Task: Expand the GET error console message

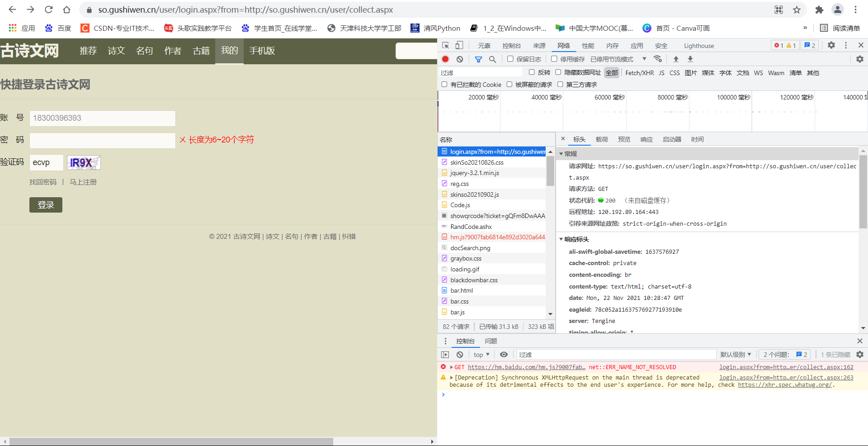Action: tap(451, 367)
